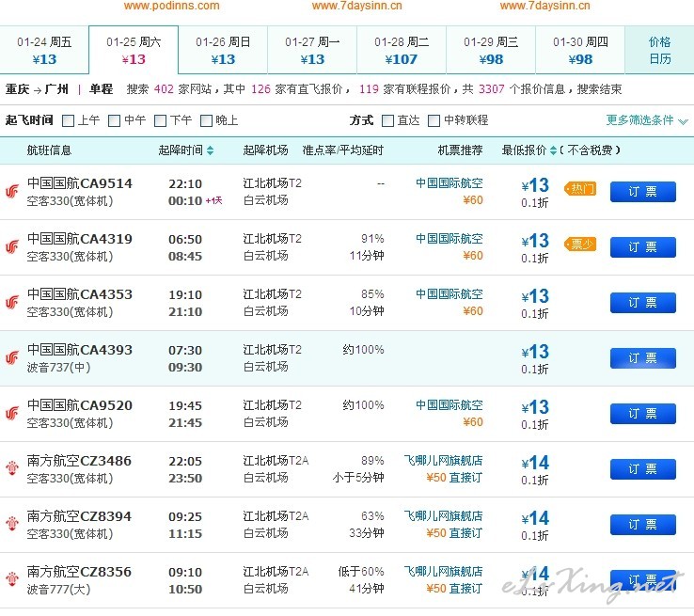Click the 热门 badge on CA9514 row
The height and width of the screenshot is (616, 694).
pyautogui.click(x=580, y=189)
